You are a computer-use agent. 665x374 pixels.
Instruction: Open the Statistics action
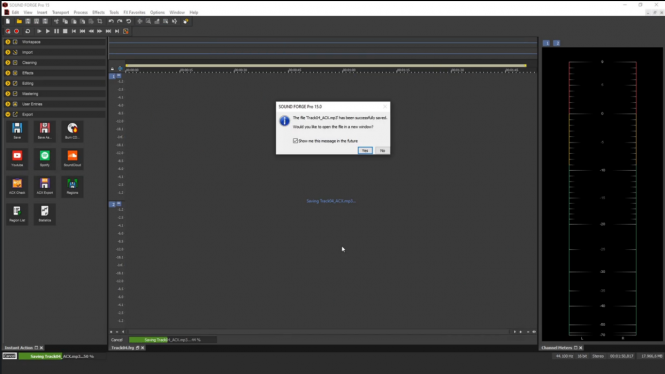click(45, 214)
